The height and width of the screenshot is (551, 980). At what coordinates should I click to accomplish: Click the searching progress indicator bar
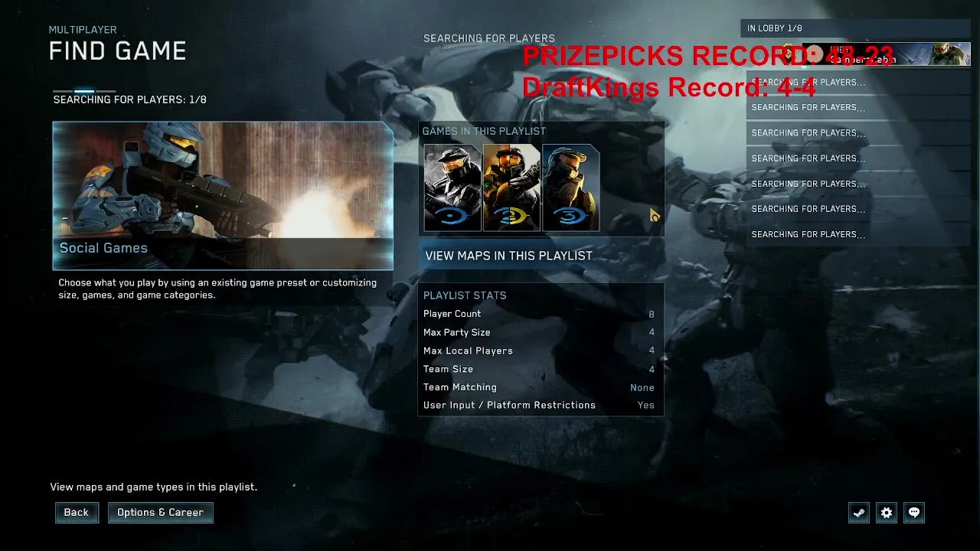point(84,91)
